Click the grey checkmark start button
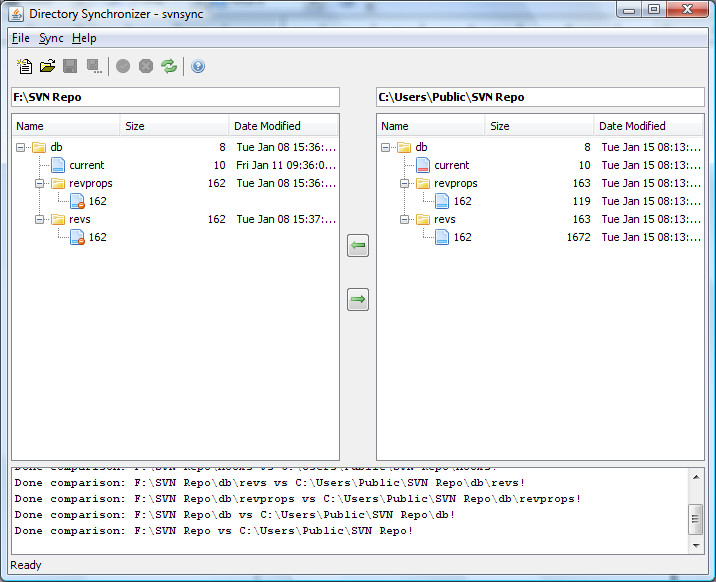The image size is (716, 582). pos(123,67)
